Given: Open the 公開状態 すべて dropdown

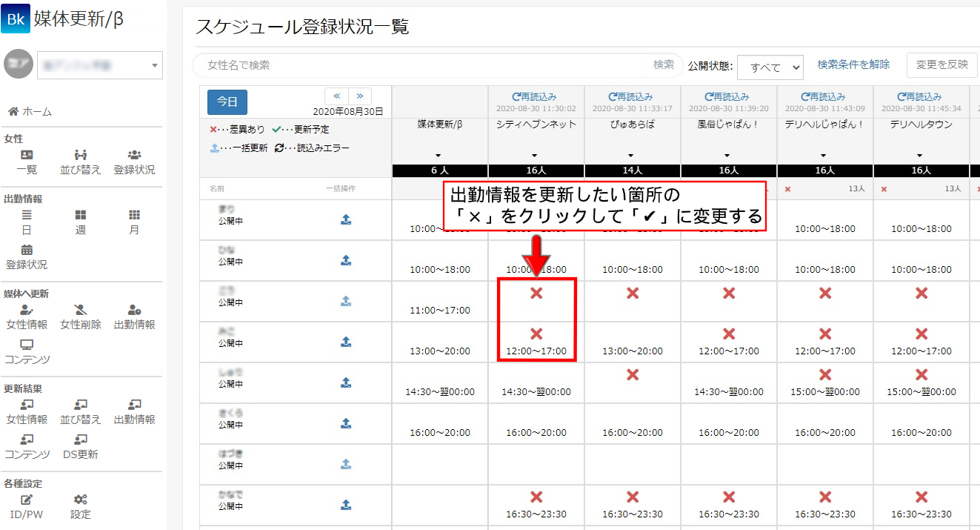Looking at the screenshot, I should pyautogui.click(x=770, y=67).
